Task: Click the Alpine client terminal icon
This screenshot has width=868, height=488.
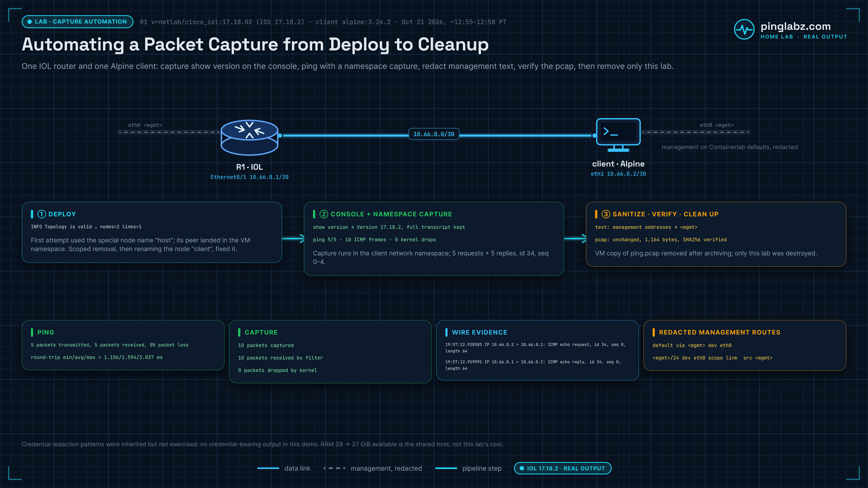Action: coord(618,135)
